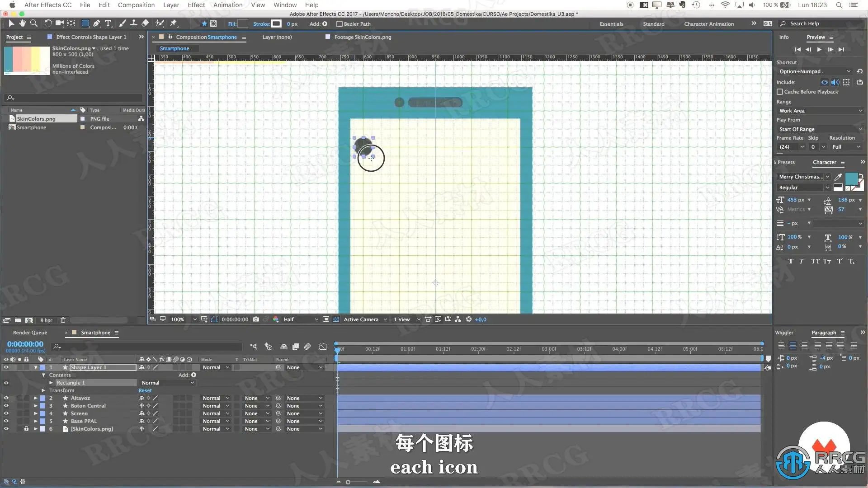Open the Composition menu
868x488 pixels.
136,5
